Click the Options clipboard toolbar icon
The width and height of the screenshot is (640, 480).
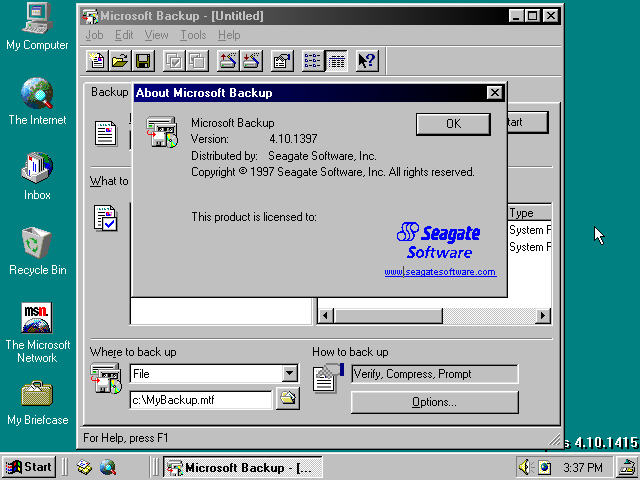(282, 61)
